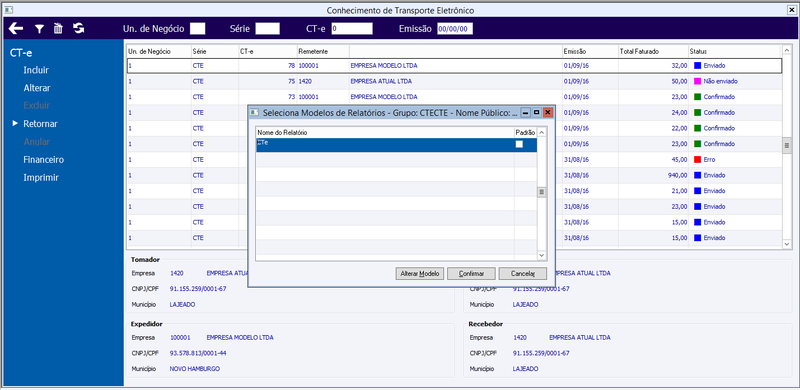
Task: Click the dialog's title bar app icon
Action: (255, 112)
